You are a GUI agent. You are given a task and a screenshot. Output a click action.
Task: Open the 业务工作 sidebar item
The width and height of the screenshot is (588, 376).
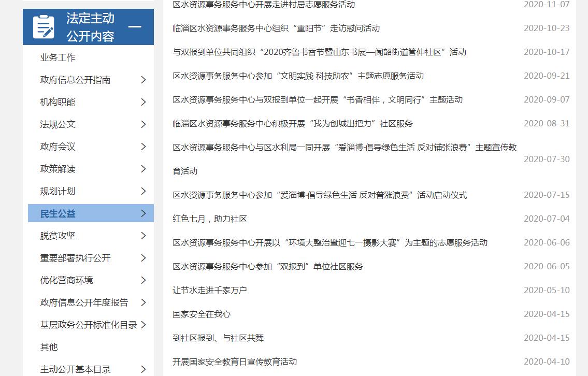58,57
